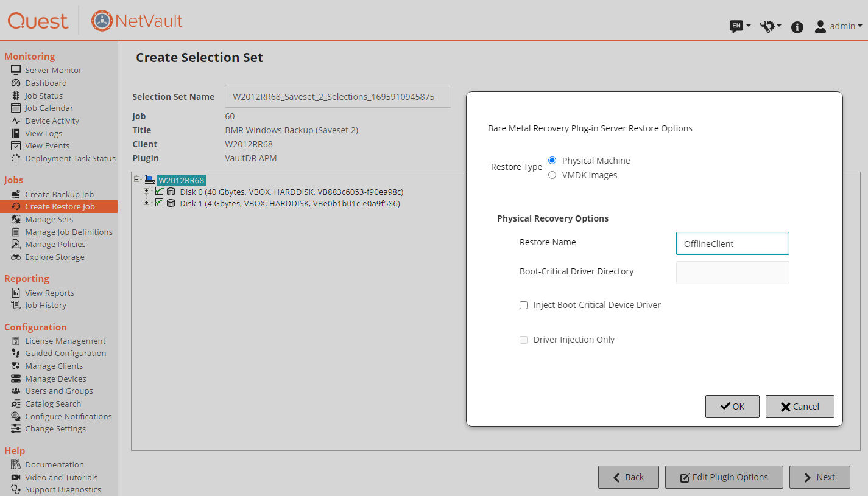This screenshot has width=868, height=496.
Task: Enable Inject Boot-Critical Device Driver checkbox
Action: [523, 305]
